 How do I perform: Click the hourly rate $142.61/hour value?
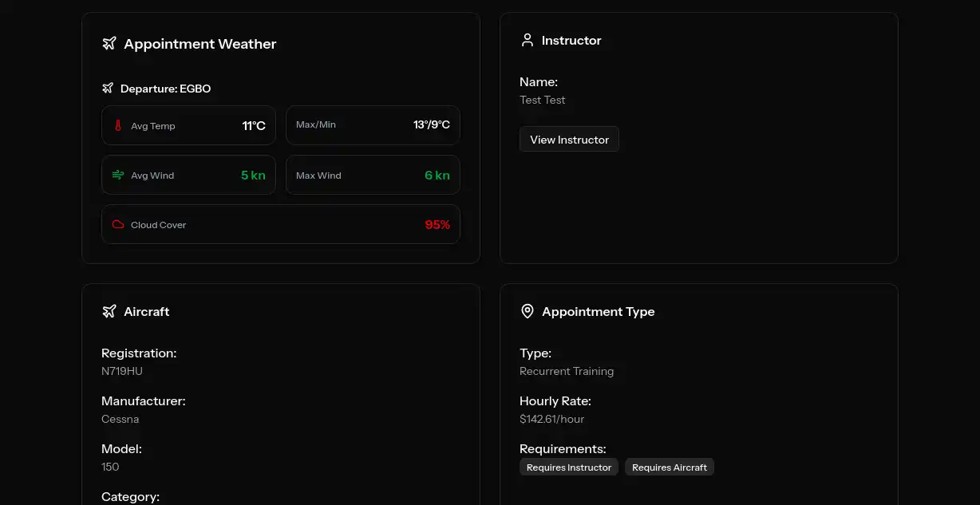[x=552, y=419]
